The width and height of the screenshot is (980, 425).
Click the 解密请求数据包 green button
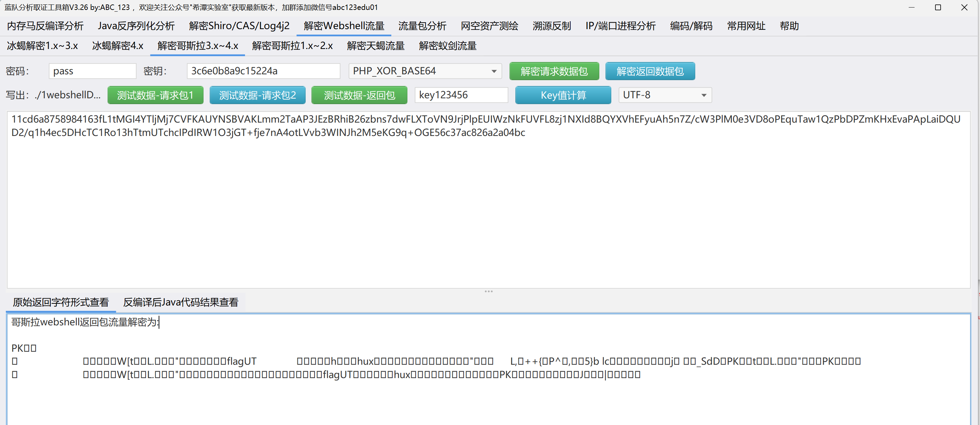[x=554, y=71]
